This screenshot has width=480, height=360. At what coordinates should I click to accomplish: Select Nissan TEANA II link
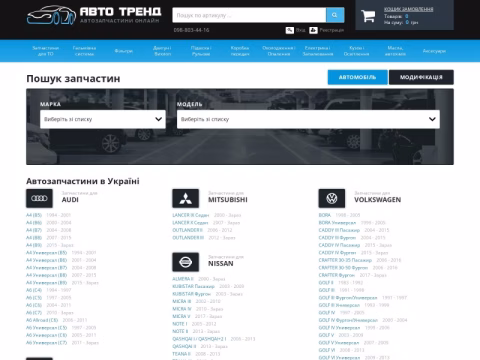pyautogui.click(x=182, y=354)
